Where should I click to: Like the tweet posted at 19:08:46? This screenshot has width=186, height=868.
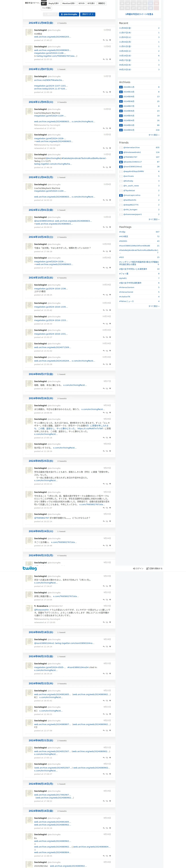[x=110, y=413]
